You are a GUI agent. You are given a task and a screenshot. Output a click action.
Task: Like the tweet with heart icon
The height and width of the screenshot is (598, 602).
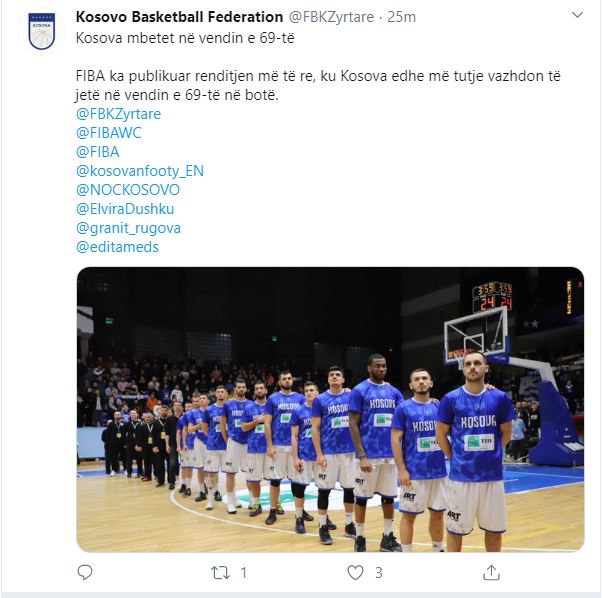pos(355,573)
